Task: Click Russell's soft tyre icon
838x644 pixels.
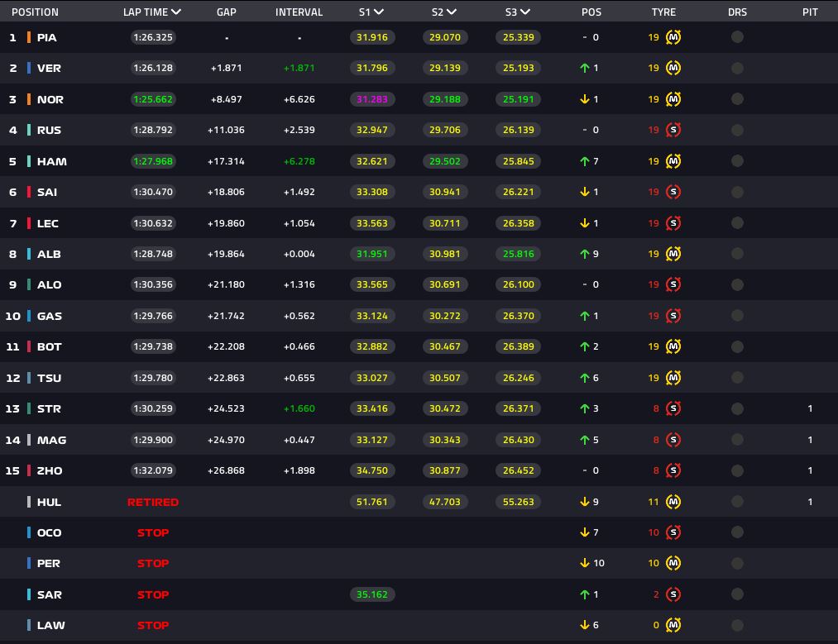Action: pyautogui.click(x=673, y=130)
